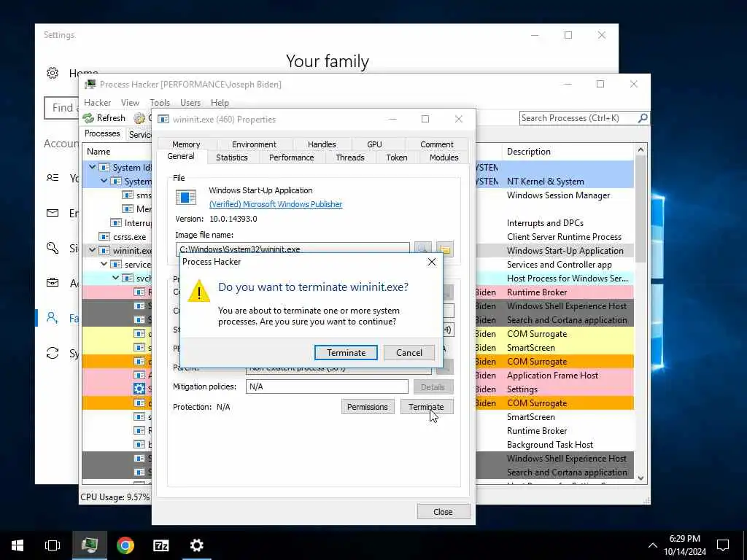This screenshot has height=560, width=747.
Task: Click the Mitigation policies field
Action: [x=327, y=386]
